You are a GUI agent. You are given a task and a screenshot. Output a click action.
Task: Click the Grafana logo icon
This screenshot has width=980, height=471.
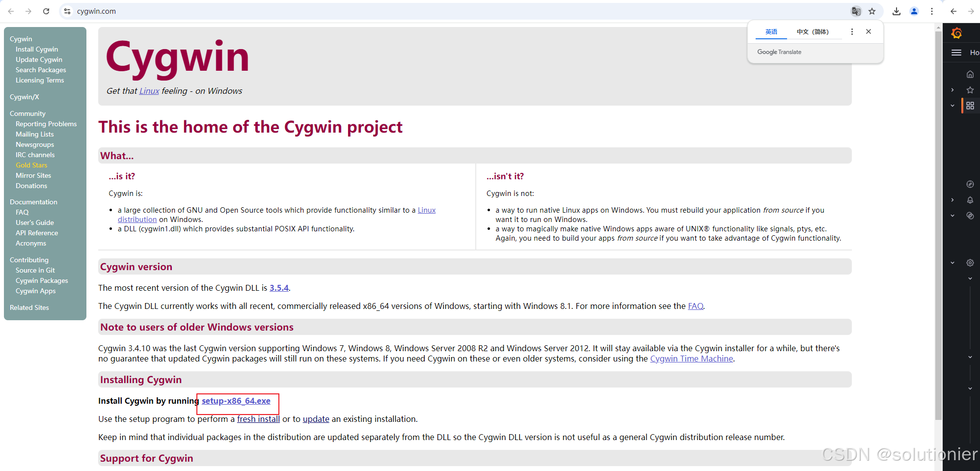[x=956, y=33]
